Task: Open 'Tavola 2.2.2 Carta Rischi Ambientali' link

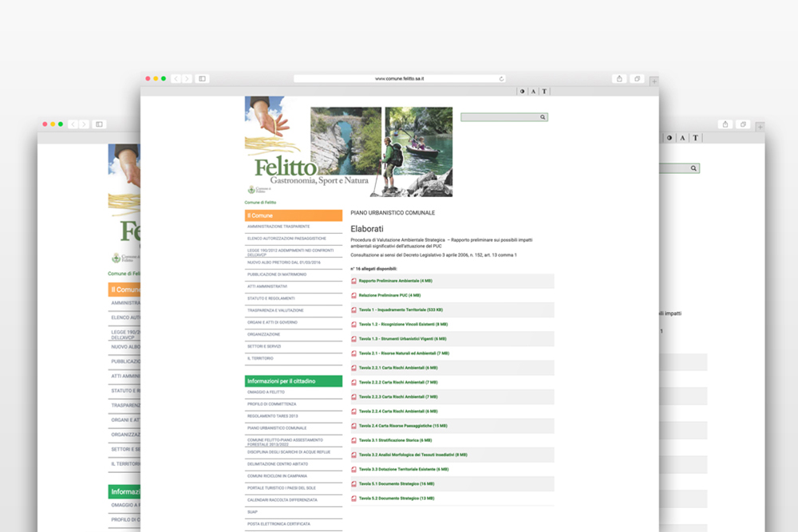Action: 398,383
